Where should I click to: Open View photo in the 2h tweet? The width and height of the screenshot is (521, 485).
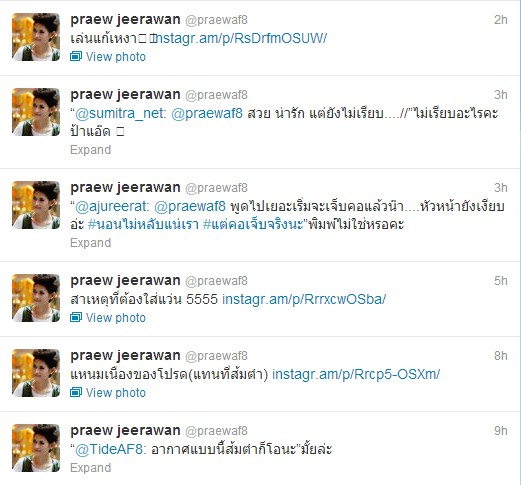tap(116, 57)
